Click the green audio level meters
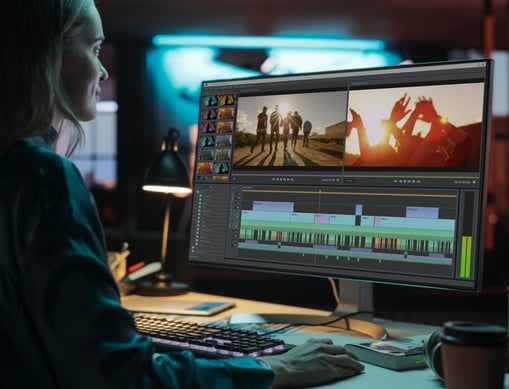The image size is (509, 389). (466, 256)
